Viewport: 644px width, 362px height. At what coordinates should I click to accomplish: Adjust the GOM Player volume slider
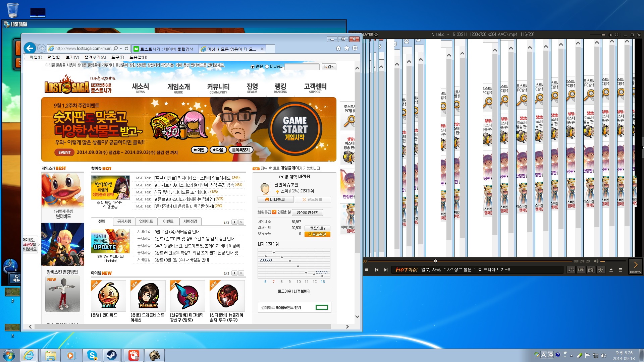click(x=613, y=261)
